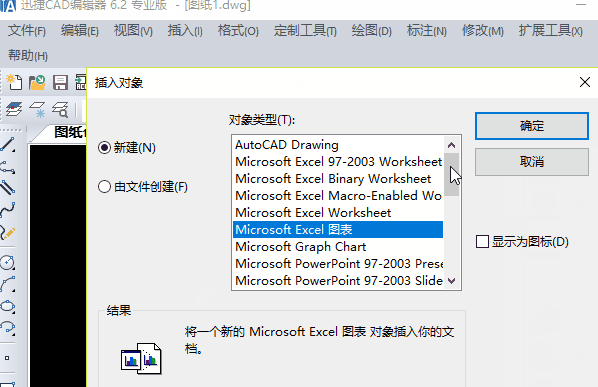Open the 插入(I) menu
598x387 pixels.
click(x=185, y=31)
